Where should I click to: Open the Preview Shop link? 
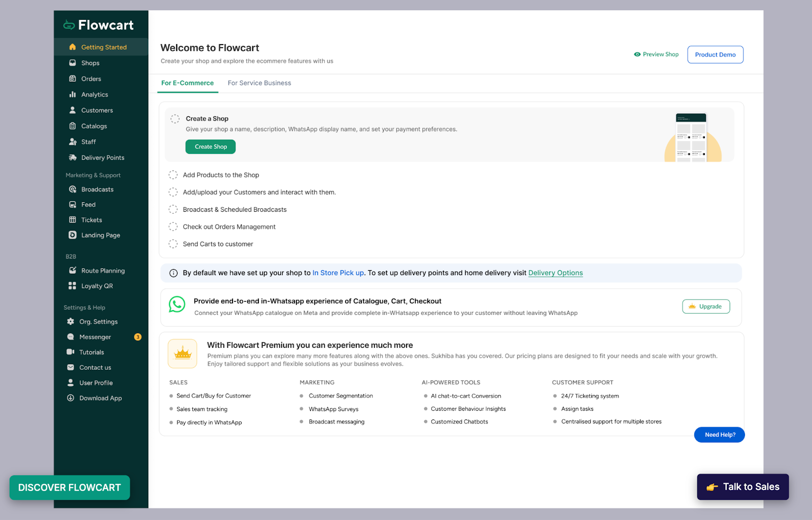pyautogui.click(x=656, y=54)
